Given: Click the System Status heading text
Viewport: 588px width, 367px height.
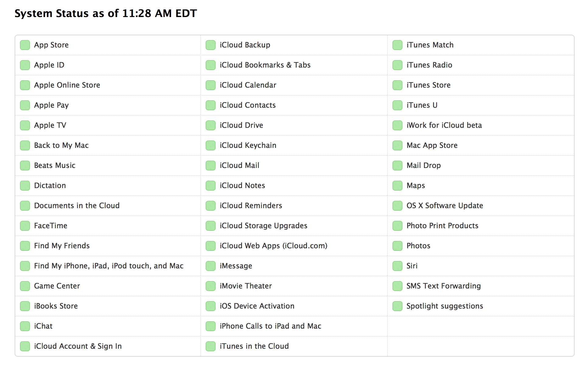Looking at the screenshot, I should point(106,13).
